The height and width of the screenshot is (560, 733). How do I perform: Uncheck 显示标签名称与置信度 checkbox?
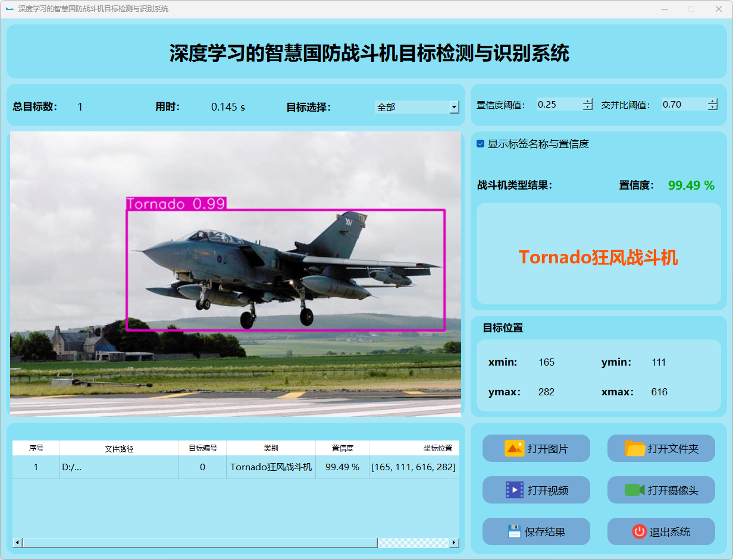481,144
